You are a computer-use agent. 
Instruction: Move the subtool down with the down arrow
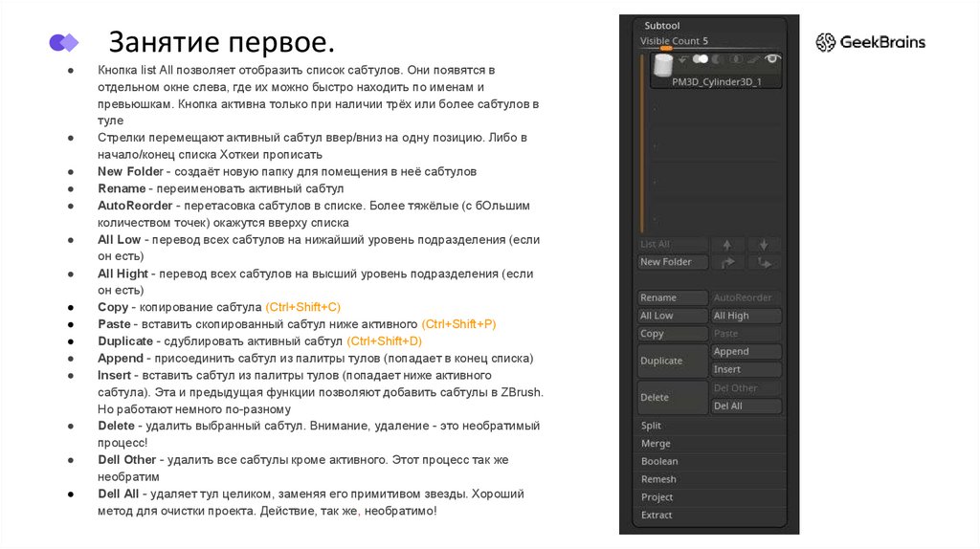click(764, 244)
